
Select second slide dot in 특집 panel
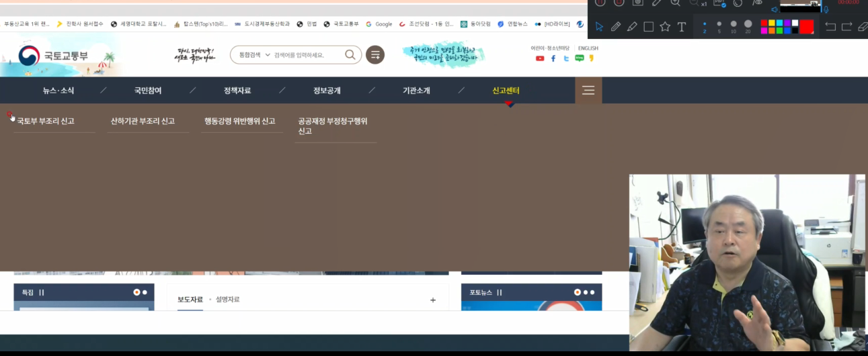(145, 293)
